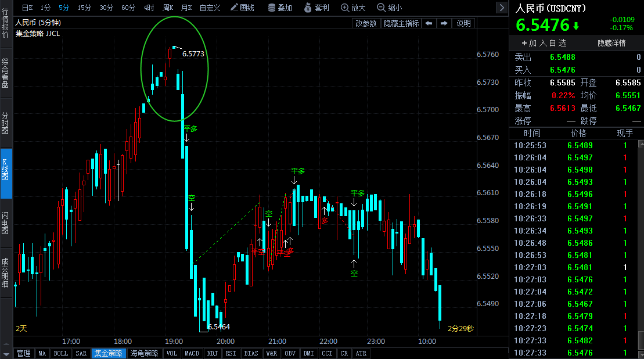Click the 6.5773 high price label
644x359 pixels.
point(193,54)
